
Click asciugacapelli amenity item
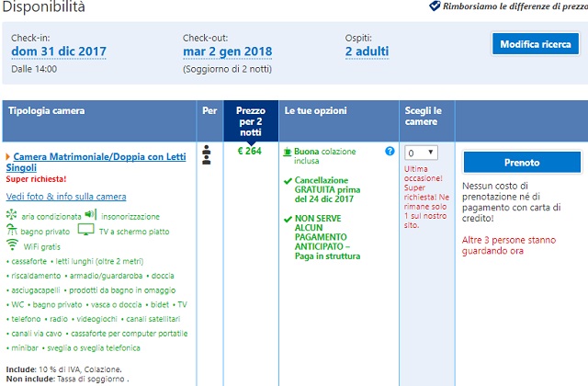point(36,290)
